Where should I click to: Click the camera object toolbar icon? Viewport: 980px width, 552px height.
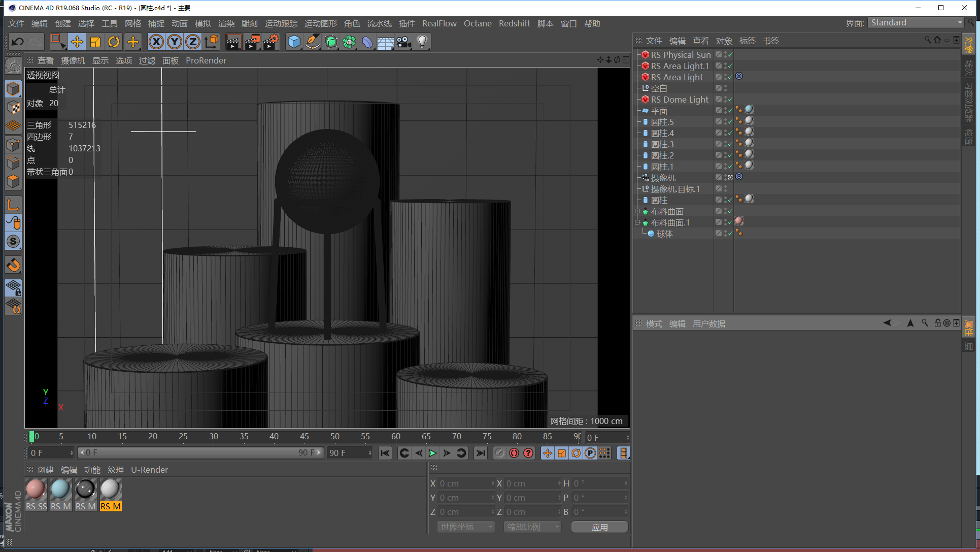click(403, 42)
